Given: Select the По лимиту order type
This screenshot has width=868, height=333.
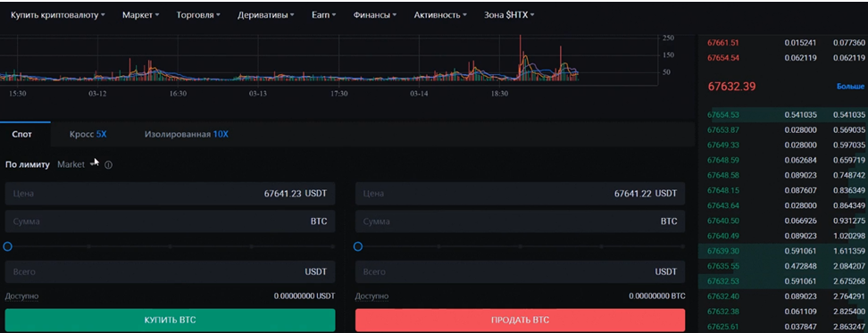Looking at the screenshot, I should pyautogui.click(x=27, y=164).
